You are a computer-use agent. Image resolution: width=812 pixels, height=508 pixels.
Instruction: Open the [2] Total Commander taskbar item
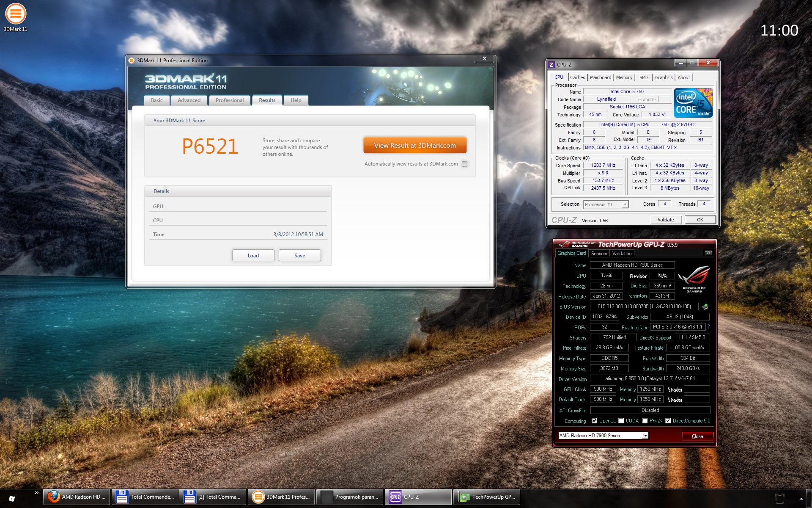tap(213, 497)
